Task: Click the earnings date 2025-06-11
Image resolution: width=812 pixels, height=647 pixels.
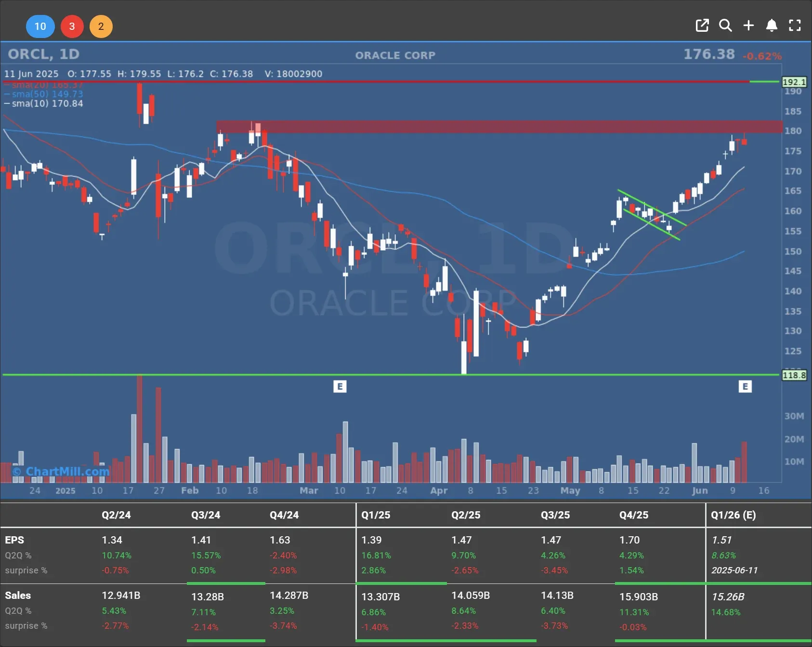Action: (x=734, y=570)
